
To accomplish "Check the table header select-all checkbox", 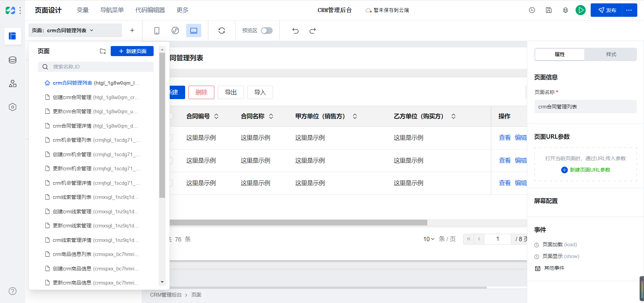I will click(171, 116).
